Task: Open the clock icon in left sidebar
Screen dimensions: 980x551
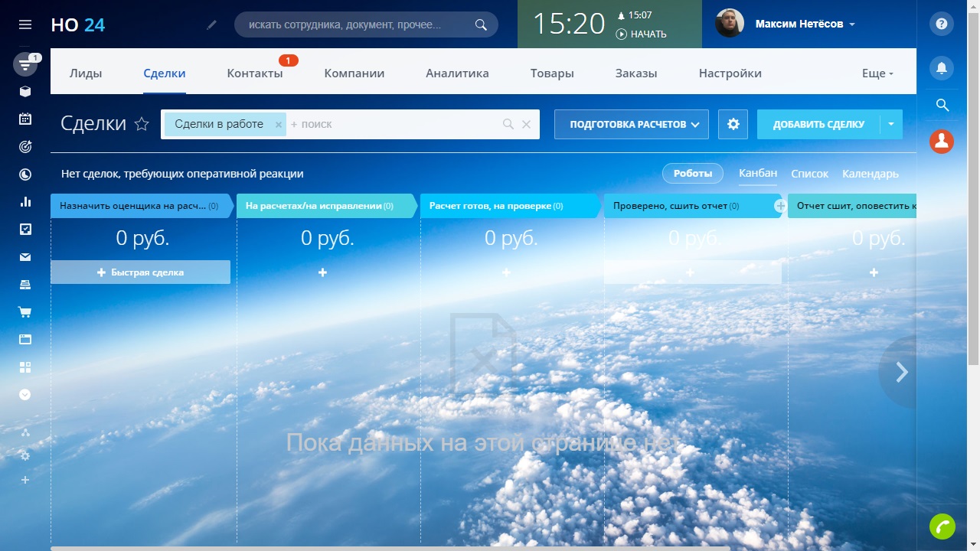Action: tap(25, 174)
